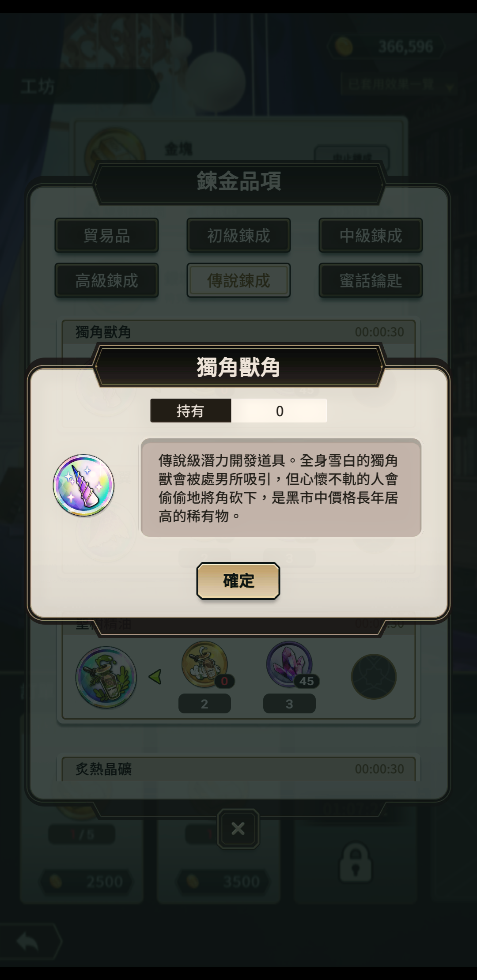This screenshot has height=980, width=477.
Task: Select the 初級鍊成 tab
Action: click(x=238, y=235)
